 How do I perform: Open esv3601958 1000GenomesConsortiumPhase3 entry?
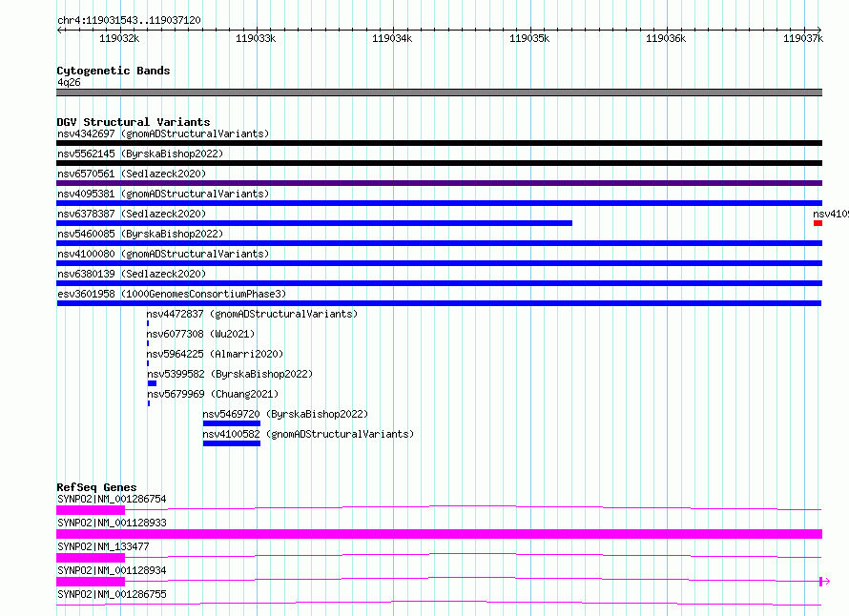tap(172, 294)
